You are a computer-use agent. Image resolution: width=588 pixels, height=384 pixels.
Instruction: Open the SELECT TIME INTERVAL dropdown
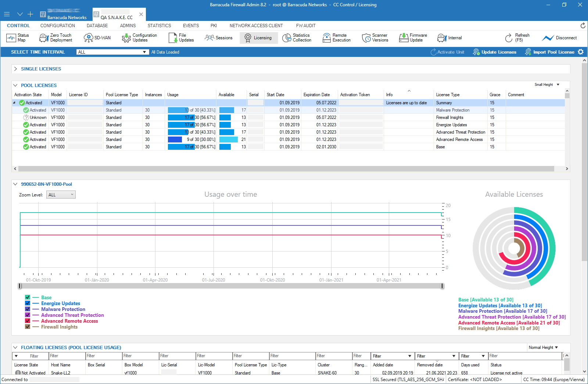(x=112, y=52)
